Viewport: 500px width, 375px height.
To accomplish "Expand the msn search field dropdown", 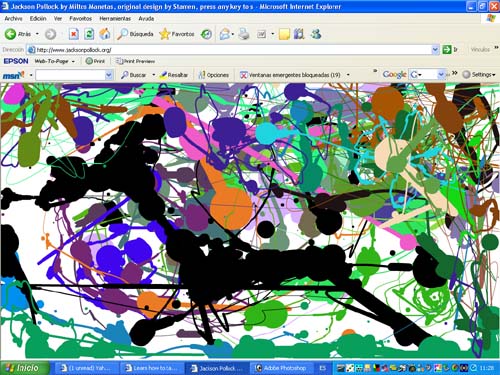I will pyautogui.click(x=109, y=75).
